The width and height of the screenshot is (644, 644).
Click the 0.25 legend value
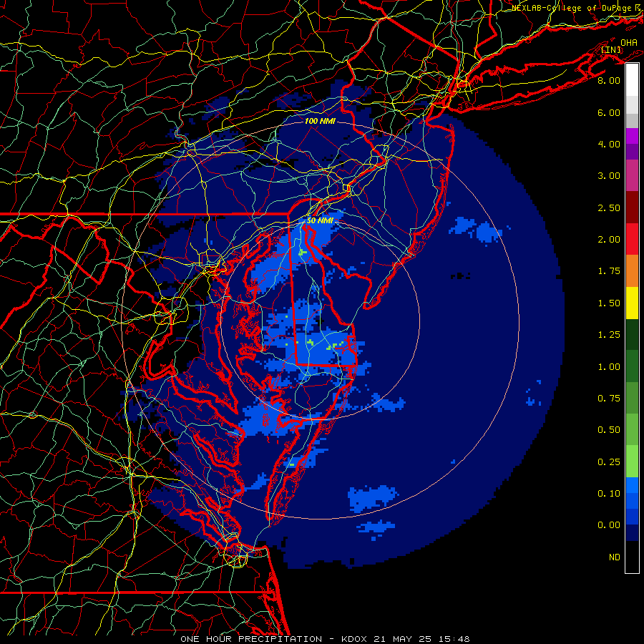pyautogui.click(x=609, y=462)
